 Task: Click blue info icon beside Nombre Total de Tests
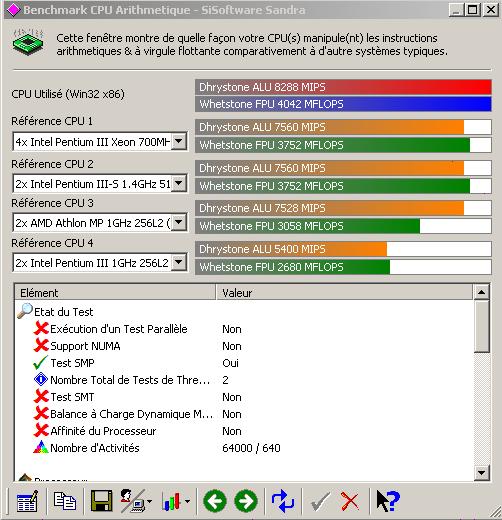pos(41,380)
